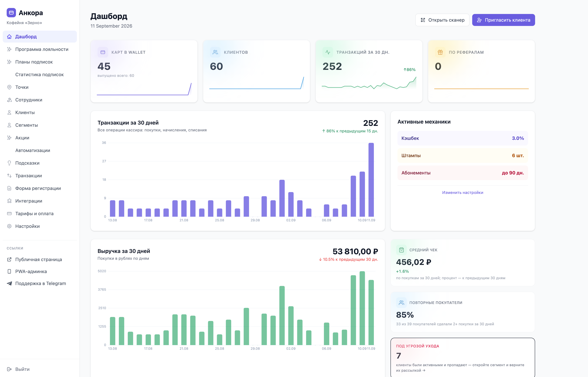Open the Под угрозой ухода card
The height and width of the screenshot is (377, 588).
click(x=463, y=358)
